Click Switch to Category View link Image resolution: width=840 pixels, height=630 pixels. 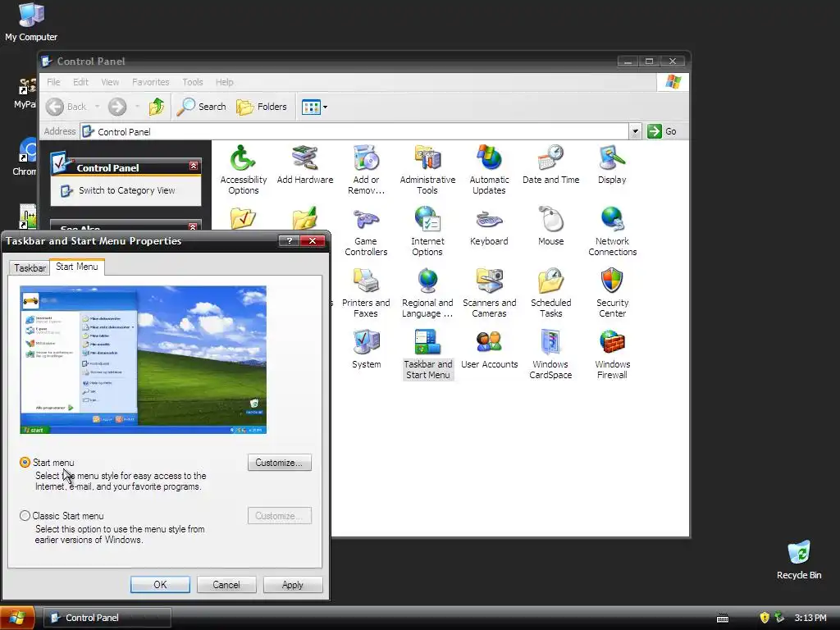[x=126, y=190]
